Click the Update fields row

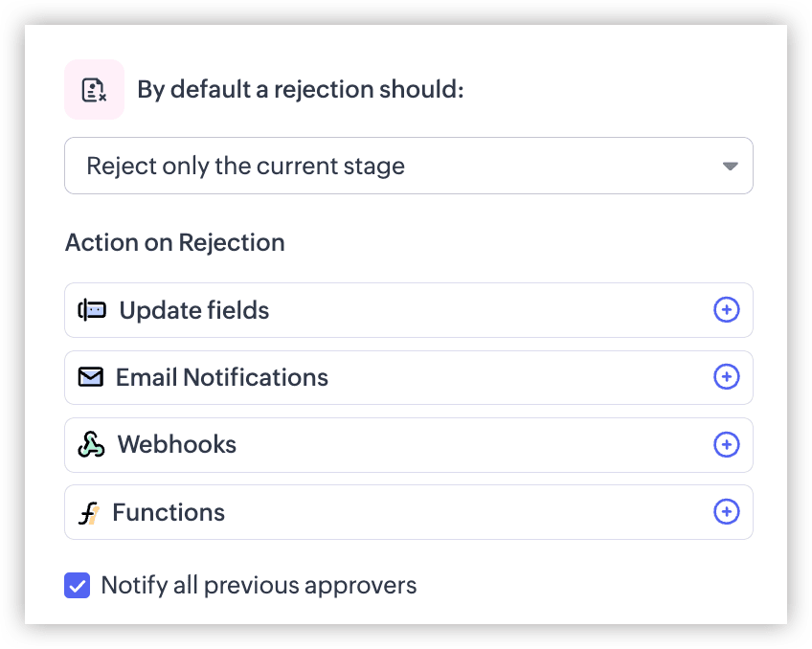pyautogui.click(x=409, y=310)
